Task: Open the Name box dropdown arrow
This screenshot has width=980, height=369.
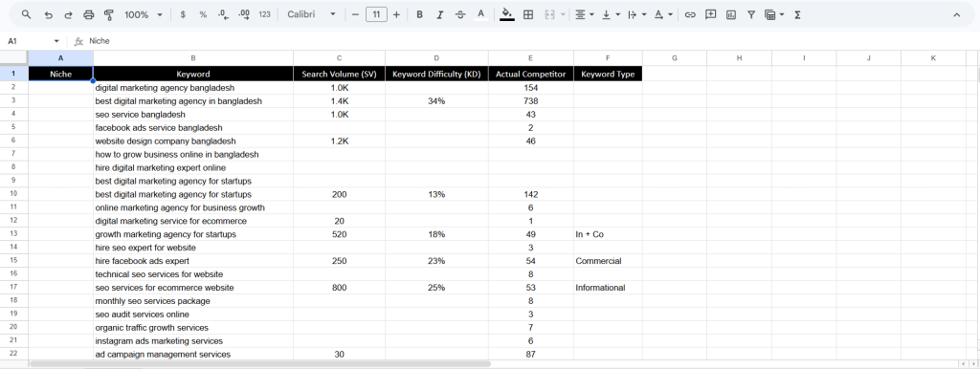Action: coord(56,41)
